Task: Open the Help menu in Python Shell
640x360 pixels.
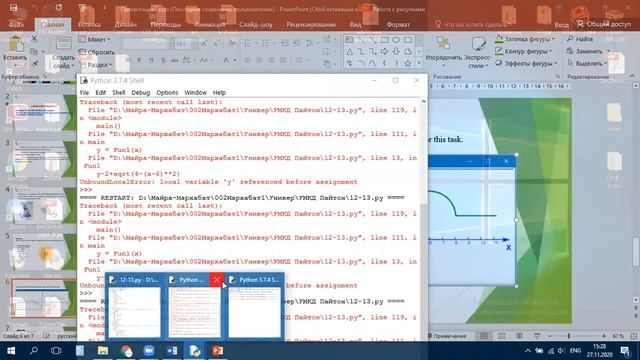Action: [x=219, y=93]
